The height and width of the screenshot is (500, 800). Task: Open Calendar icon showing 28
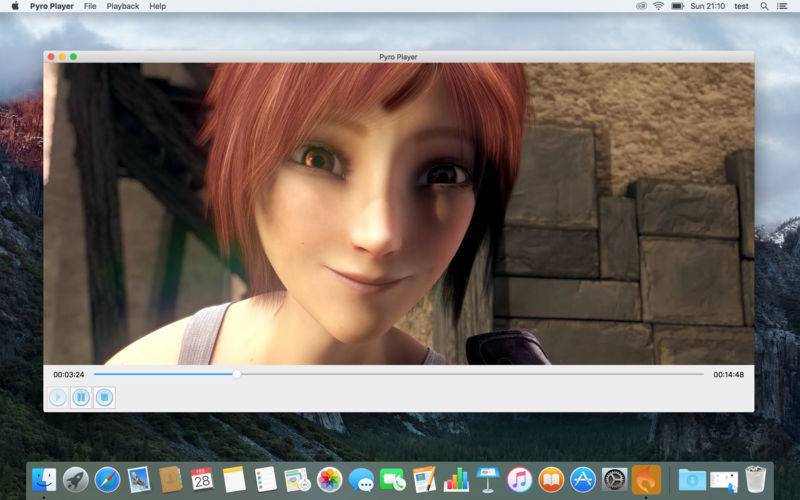click(x=202, y=480)
